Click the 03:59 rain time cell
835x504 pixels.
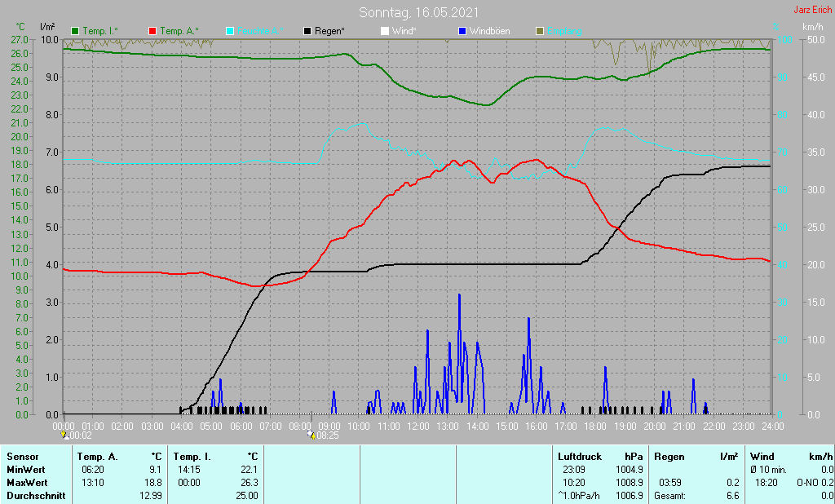(x=670, y=483)
